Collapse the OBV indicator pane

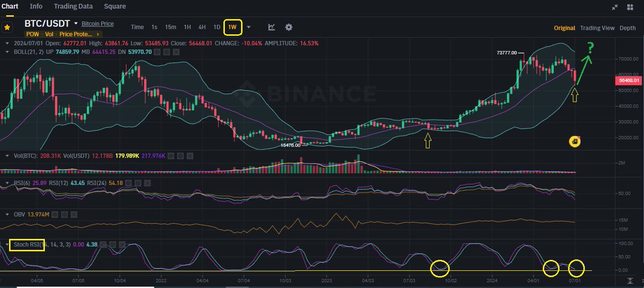[6, 215]
